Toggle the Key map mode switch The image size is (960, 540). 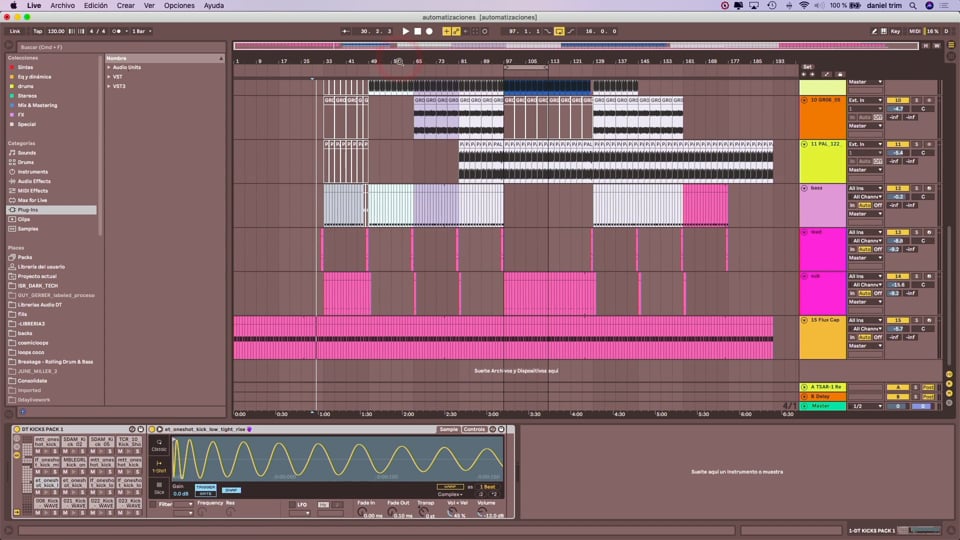895,31
